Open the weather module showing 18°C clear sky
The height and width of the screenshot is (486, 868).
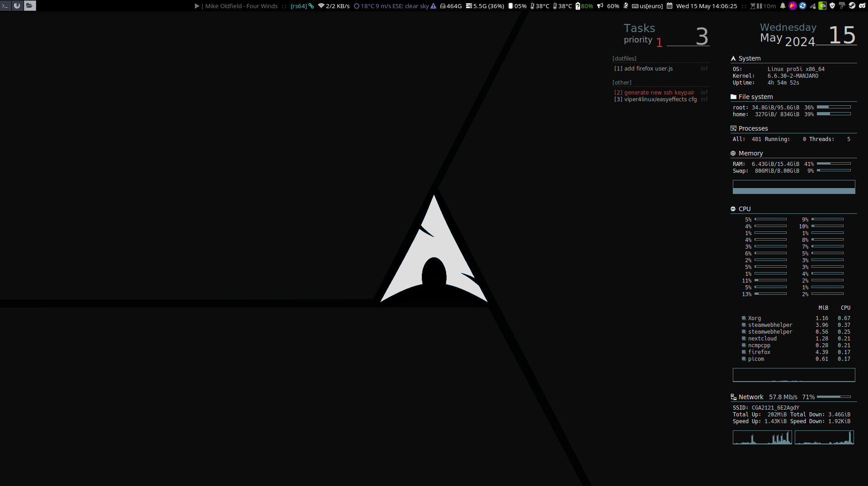(392, 6)
